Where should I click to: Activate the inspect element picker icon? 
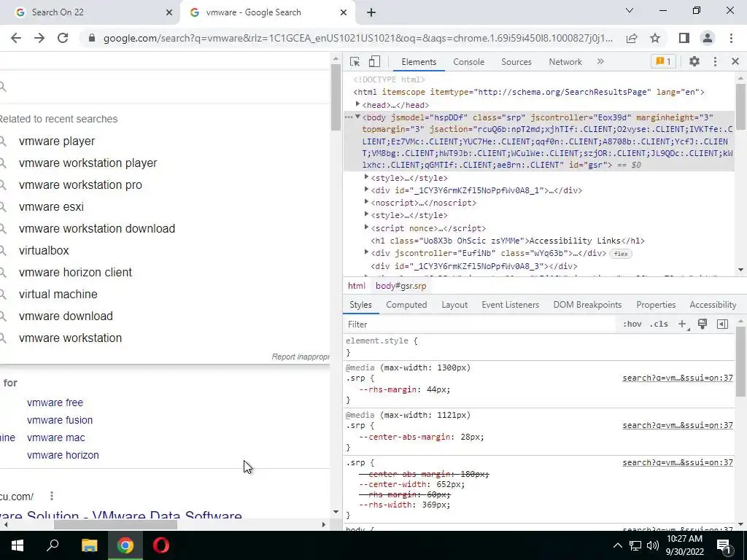point(355,62)
